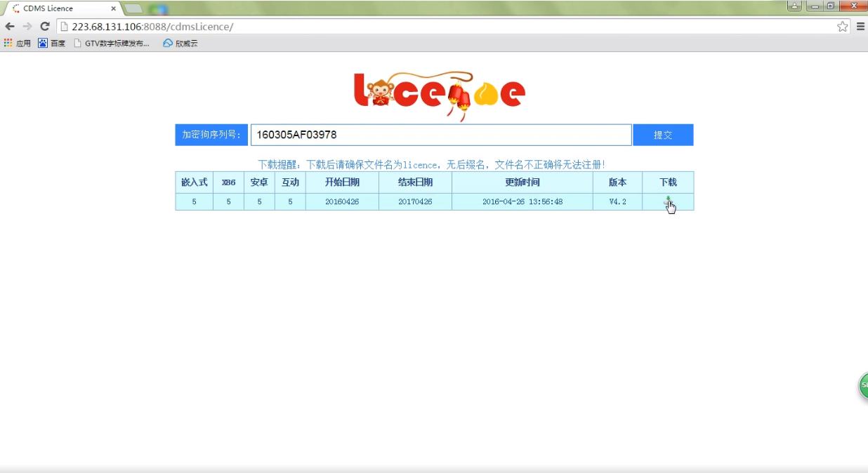Click the forward navigation arrow

coord(27,25)
